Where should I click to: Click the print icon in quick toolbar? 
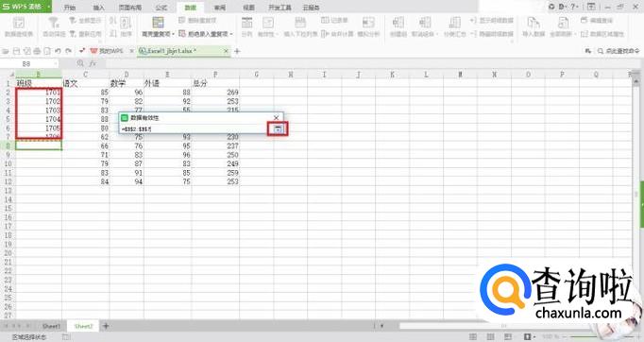[37, 51]
